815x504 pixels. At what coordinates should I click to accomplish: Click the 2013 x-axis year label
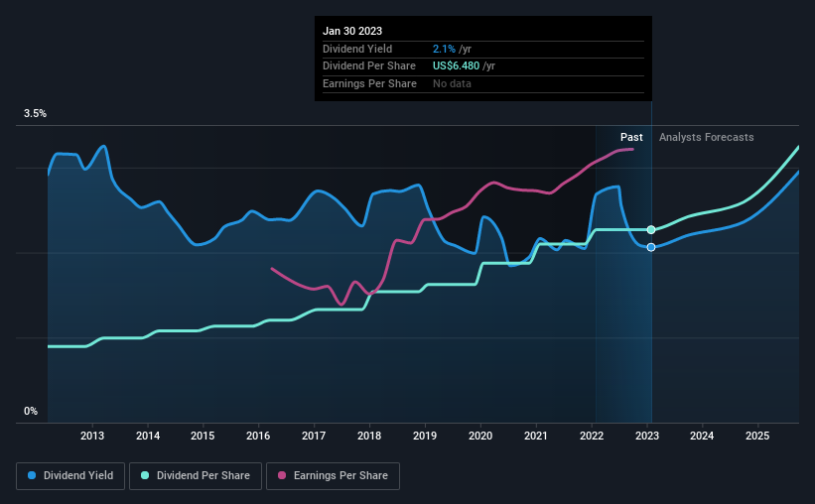coord(92,436)
